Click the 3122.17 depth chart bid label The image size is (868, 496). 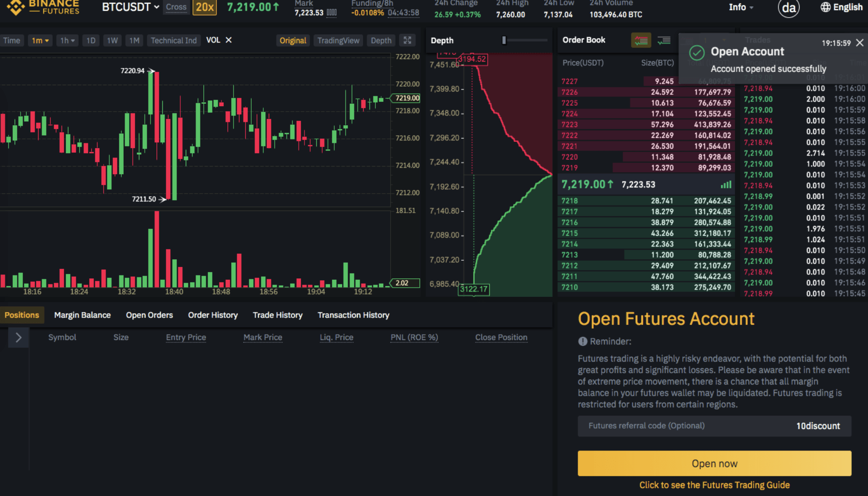[x=474, y=289]
